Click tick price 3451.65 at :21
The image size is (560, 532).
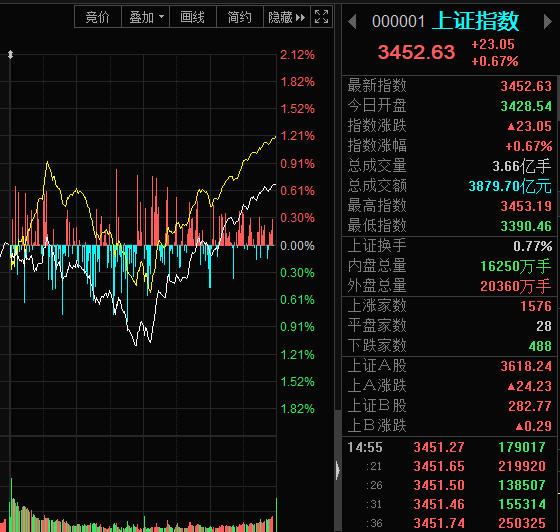[x=439, y=466]
